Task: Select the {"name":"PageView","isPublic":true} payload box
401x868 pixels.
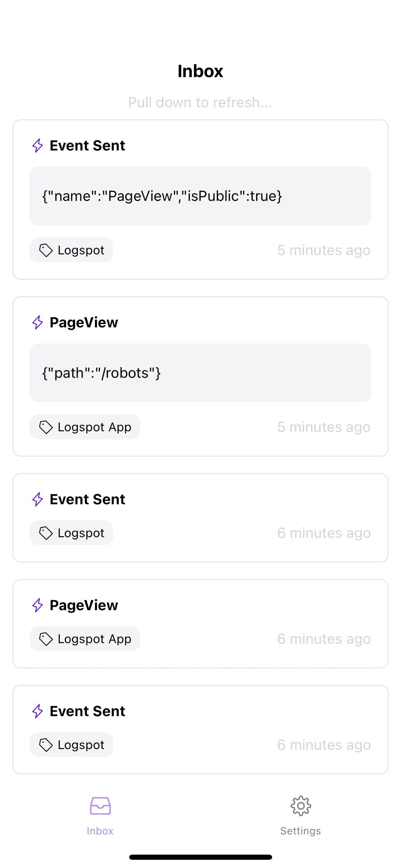Action: [200, 196]
